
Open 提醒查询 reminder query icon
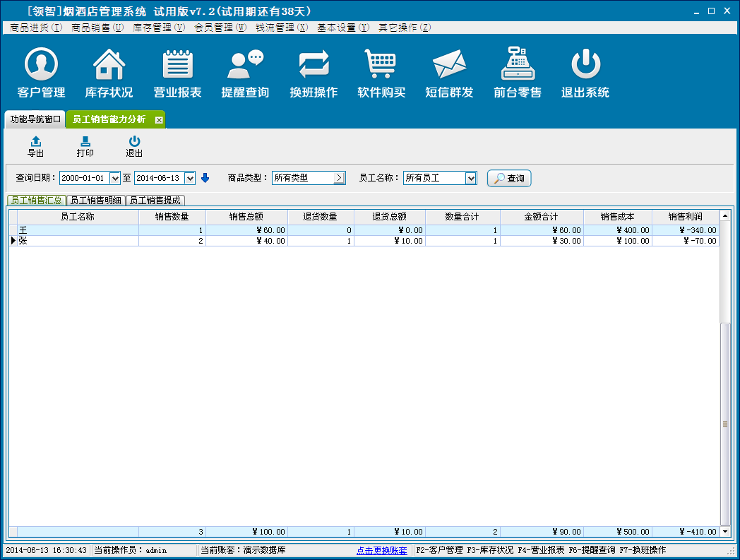pyautogui.click(x=245, y=65)
